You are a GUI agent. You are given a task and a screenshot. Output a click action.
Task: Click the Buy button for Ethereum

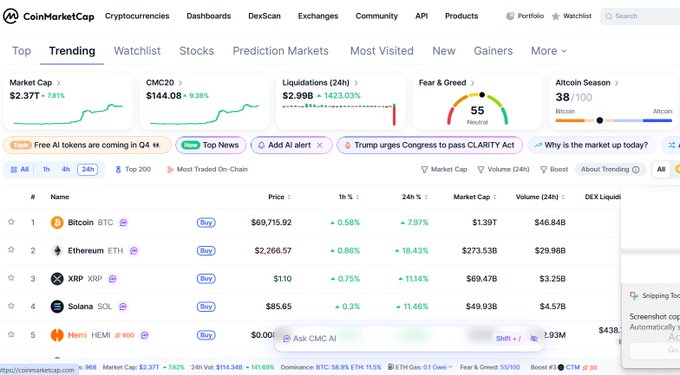206,251
